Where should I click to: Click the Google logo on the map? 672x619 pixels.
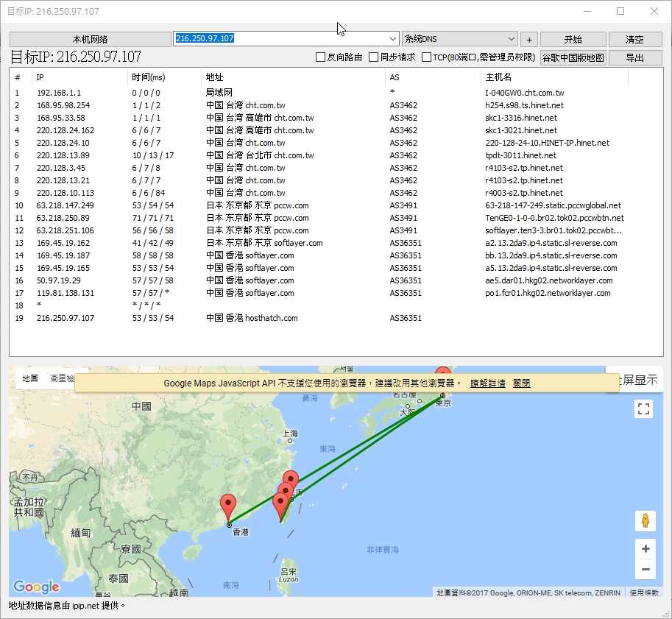coord(36,587)
